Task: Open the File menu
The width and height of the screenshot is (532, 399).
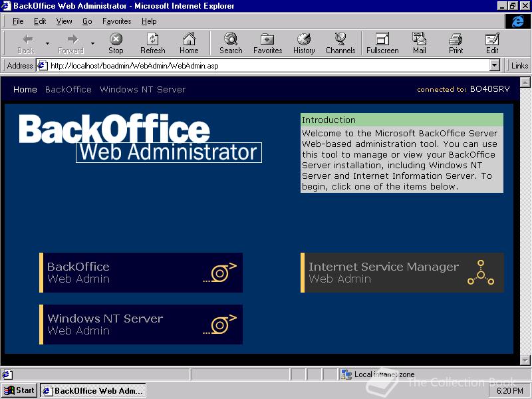Action: 18,21
